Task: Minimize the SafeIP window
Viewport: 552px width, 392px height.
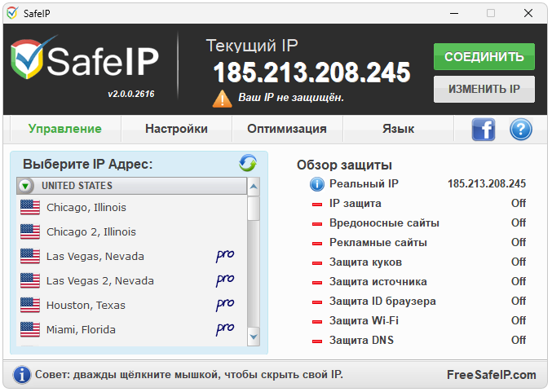Action: point(454,13)
